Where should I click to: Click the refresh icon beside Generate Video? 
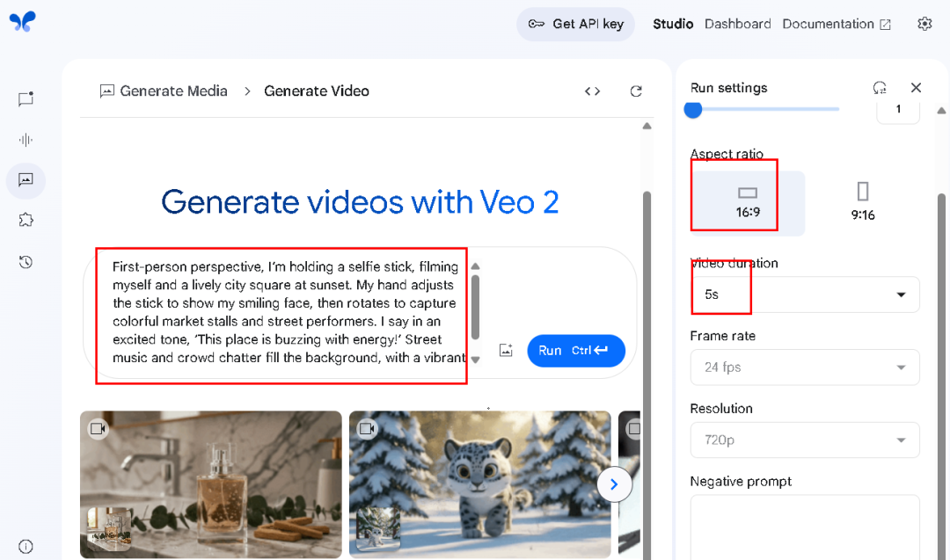click(636, 91)
